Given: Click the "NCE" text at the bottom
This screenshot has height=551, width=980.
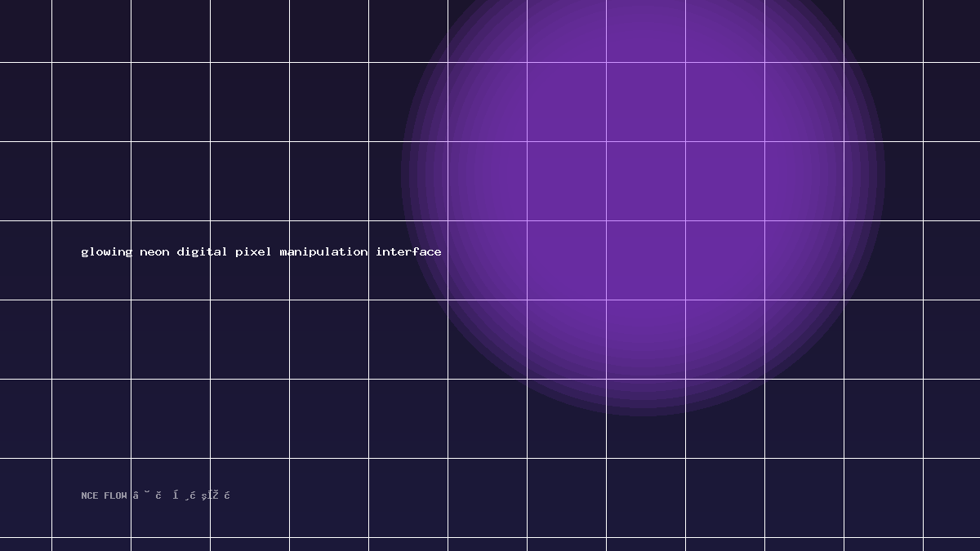Looking at the screenshot, I should [89, 495].
